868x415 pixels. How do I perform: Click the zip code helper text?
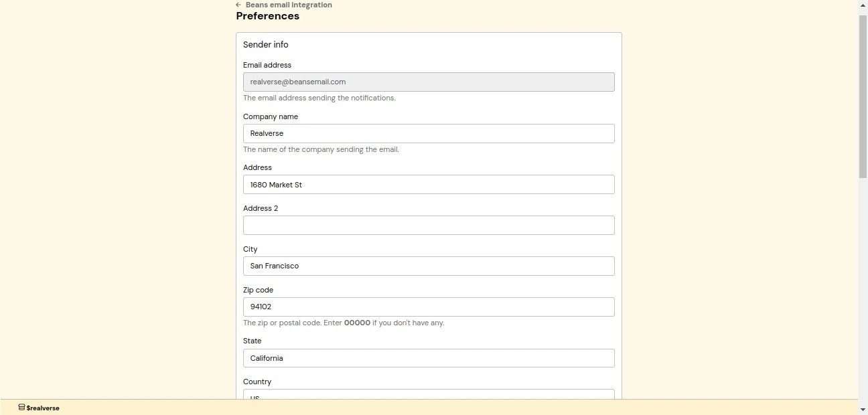pos(344,323)
